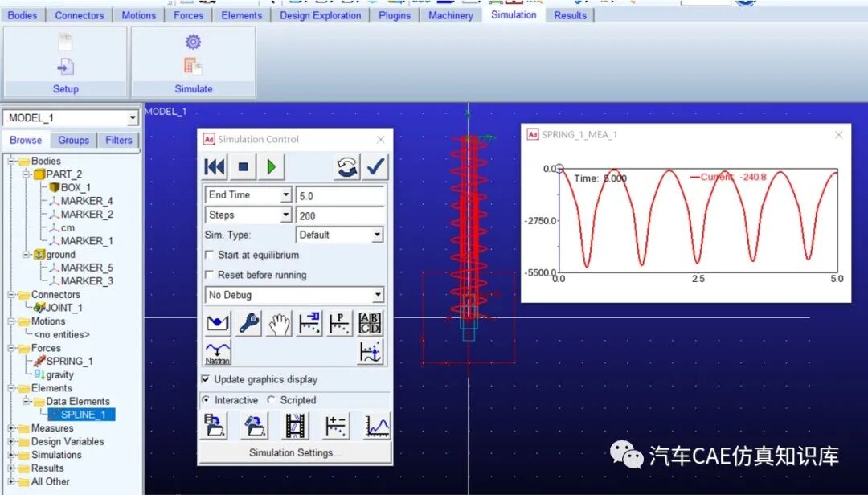Click the blank document icon in Setup
This screenshot has width=868, height=495.
pyautogui.click(x=65, y=42)
